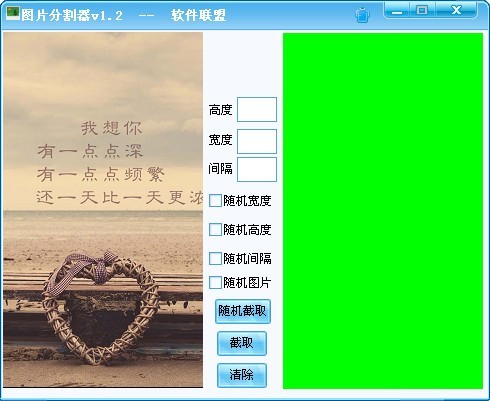Click the 随机截取 button
490x401 pixels.
(x=243, y=311)
